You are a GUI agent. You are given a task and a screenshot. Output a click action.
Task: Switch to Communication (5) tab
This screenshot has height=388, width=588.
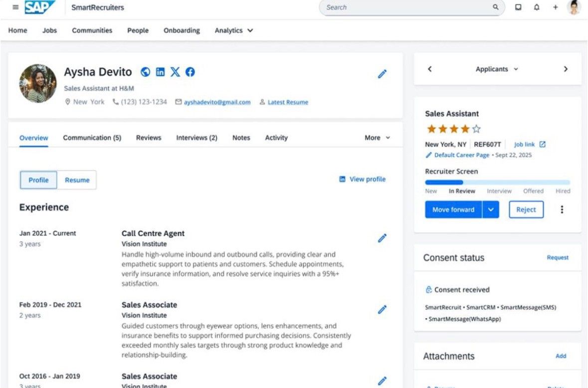coord(92,138)
